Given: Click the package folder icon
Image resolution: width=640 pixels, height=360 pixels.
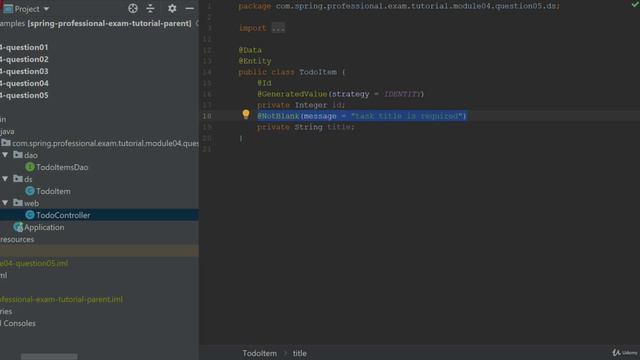Looking at the screenshot, I should [x=6, y=143].
